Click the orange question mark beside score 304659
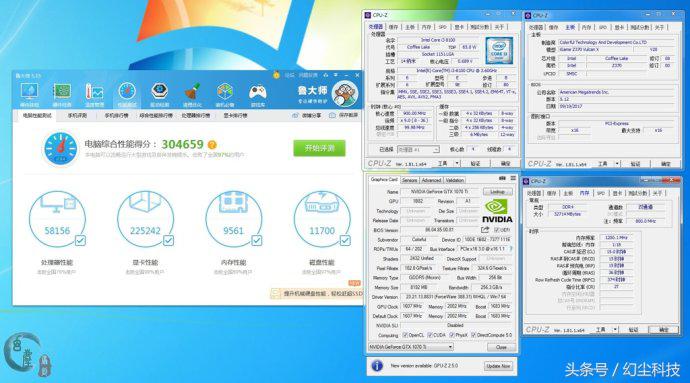The width and height of the screenshot is (690, 383). click(x=212, y=145)
